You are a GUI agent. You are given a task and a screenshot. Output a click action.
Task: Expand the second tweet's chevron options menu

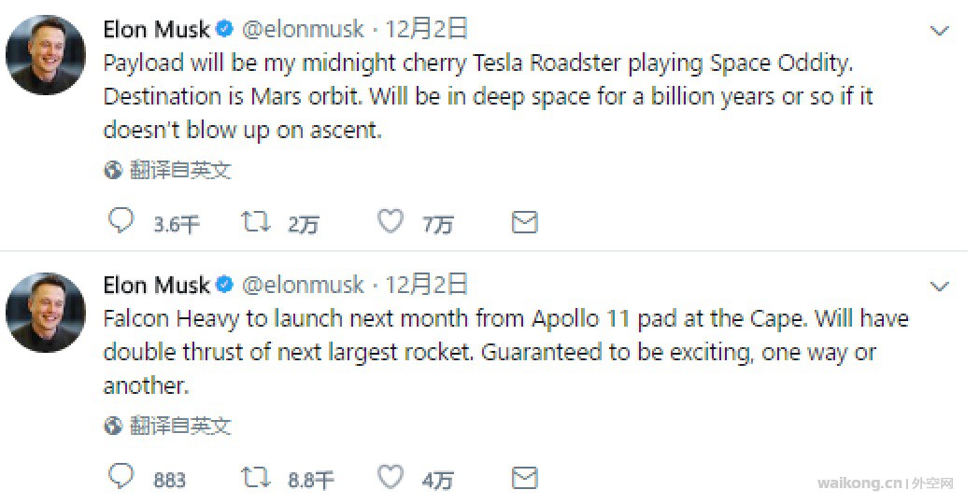940,286
